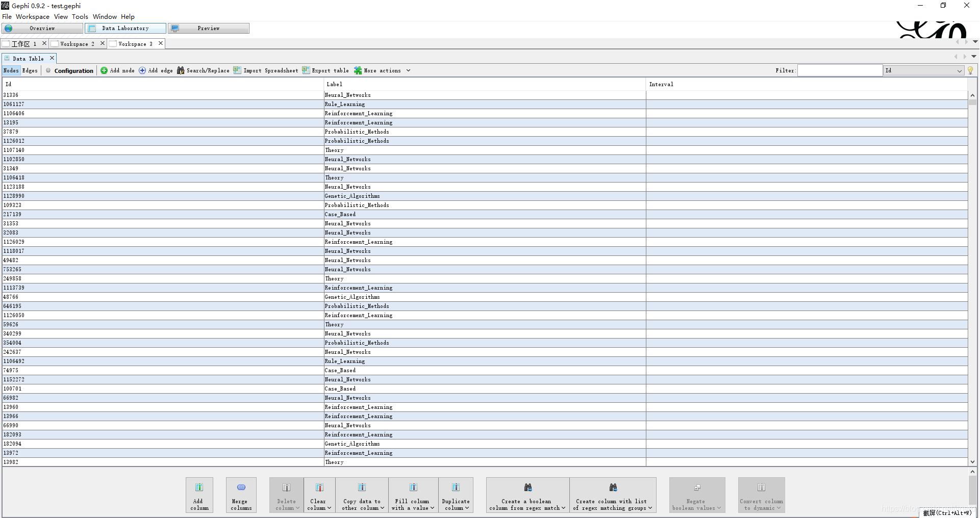Click the Merge columns button label

pos(241,505)
